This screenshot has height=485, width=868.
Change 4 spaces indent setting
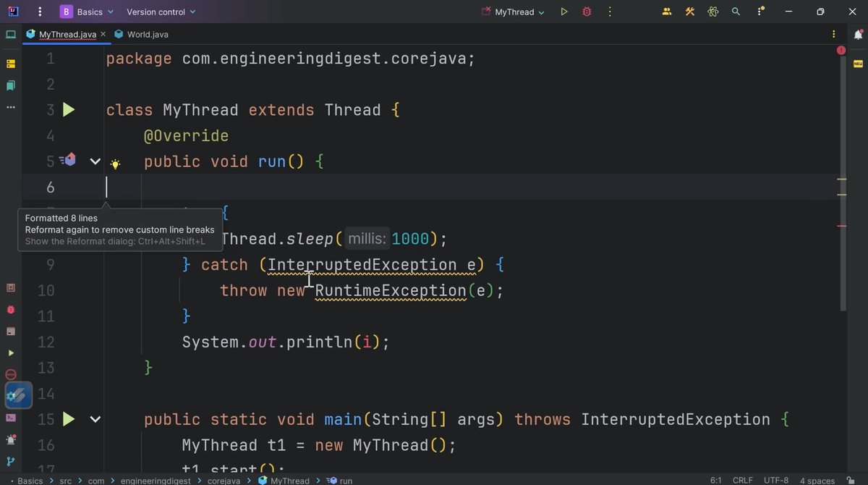(x=817, y=481)
